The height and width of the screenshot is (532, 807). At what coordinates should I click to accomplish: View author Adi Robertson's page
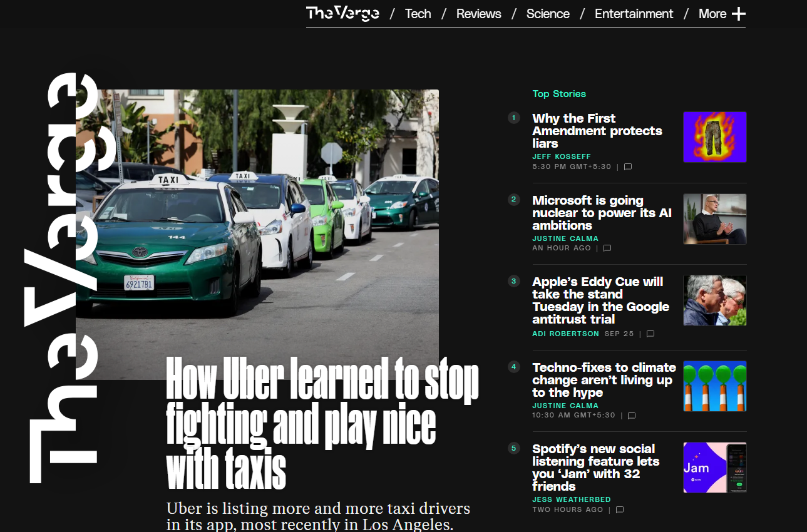pyautogui.click(x=565, y=334)
